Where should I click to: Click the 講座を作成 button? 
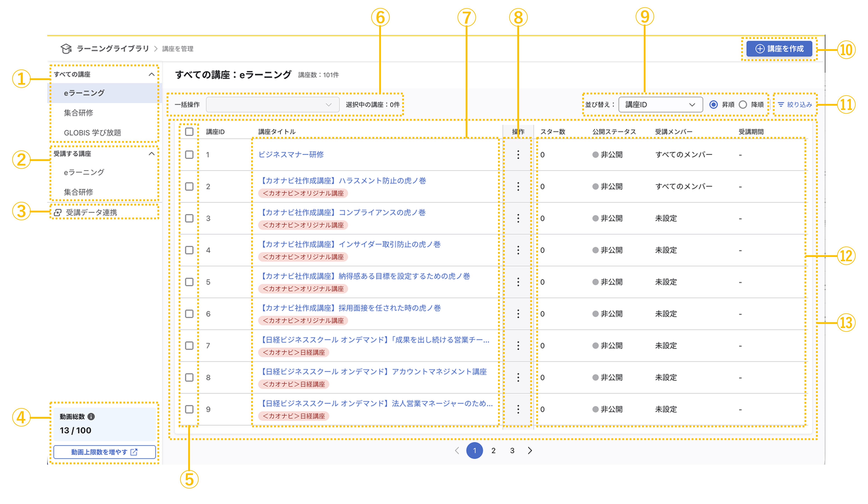pyautogui.click(x=779, y=49)
